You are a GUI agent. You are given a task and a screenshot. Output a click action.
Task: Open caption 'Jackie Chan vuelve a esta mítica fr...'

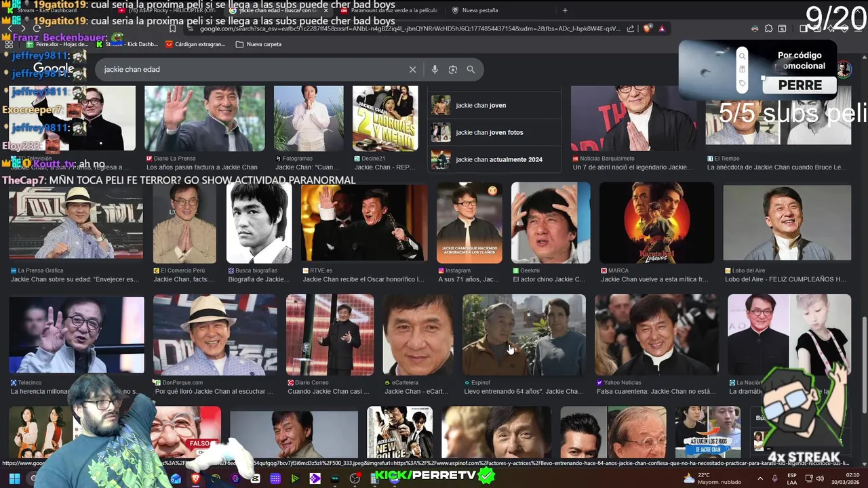(658, 279)
